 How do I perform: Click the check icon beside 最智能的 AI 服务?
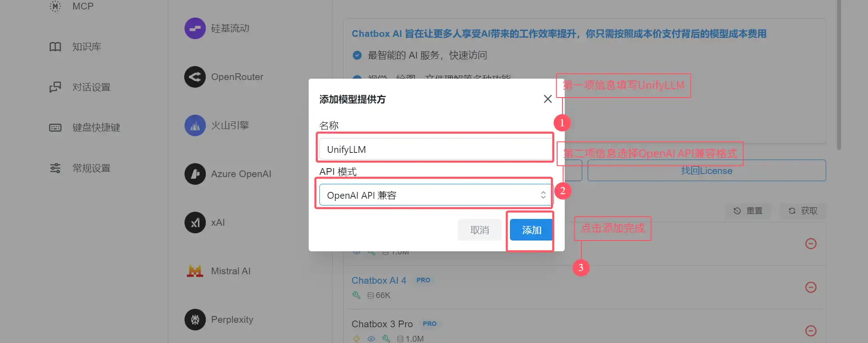(357, 55)
